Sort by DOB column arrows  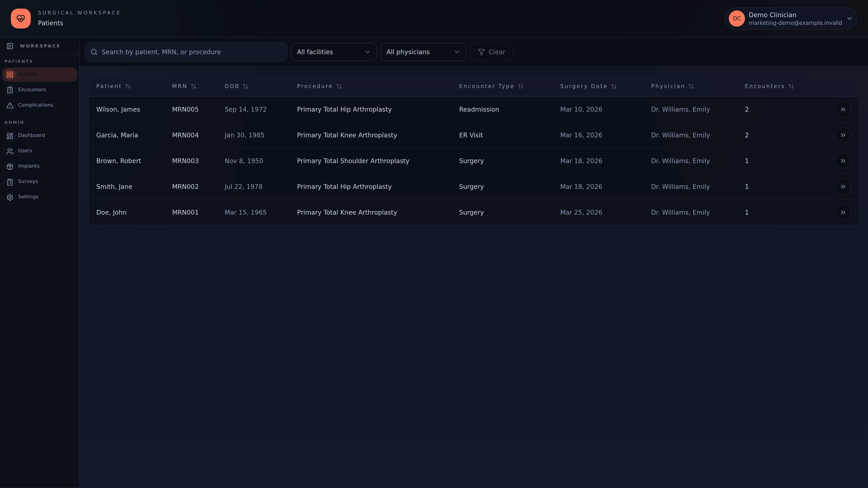tap(246, 87)
